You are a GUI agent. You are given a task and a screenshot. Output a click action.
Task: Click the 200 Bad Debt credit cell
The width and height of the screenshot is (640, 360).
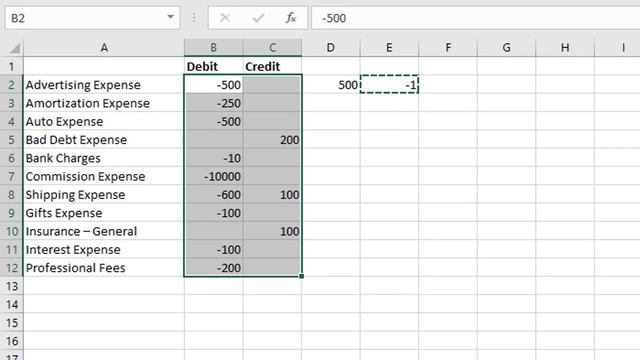pos(272,140)
